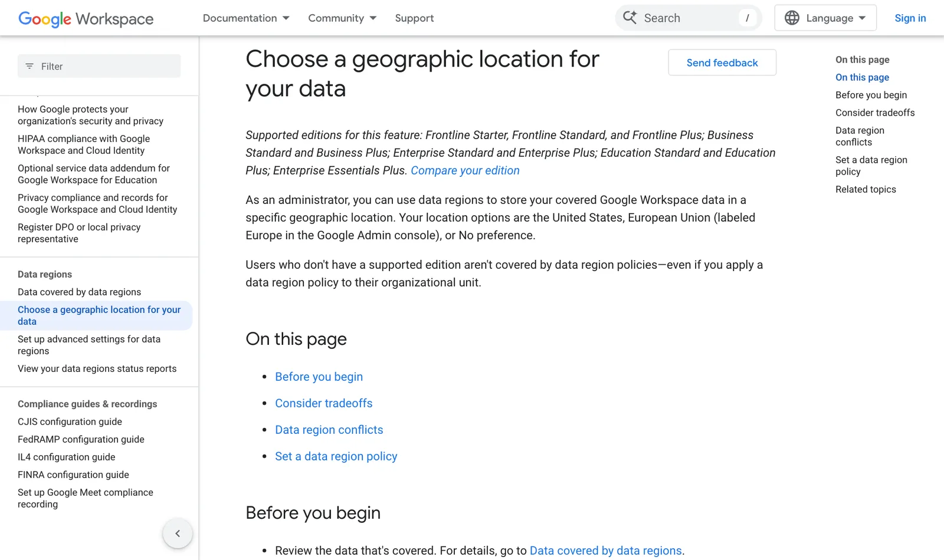Viewport: 944px width, 560px height.
Task: Open the Community dropdown menu
Action: coord(342,18)
